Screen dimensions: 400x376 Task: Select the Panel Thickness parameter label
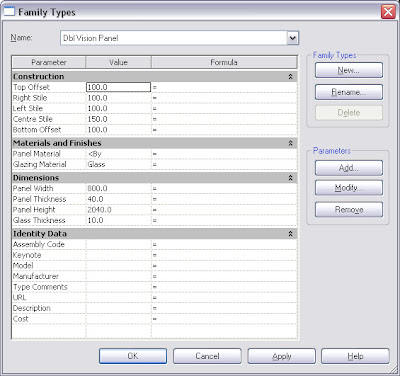click(40, 199)
